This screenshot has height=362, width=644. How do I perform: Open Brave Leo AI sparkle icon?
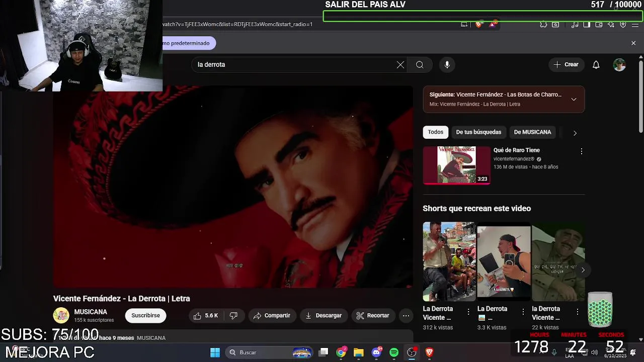611,24
